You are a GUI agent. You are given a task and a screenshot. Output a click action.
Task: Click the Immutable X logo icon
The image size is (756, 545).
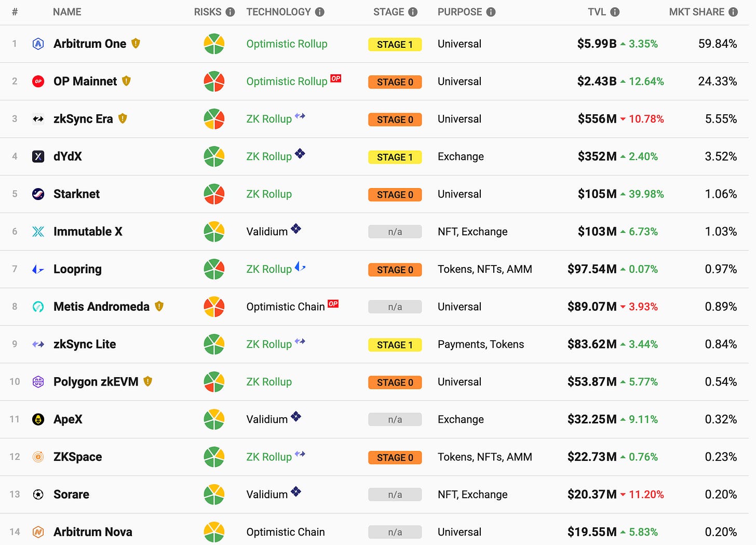38,232
